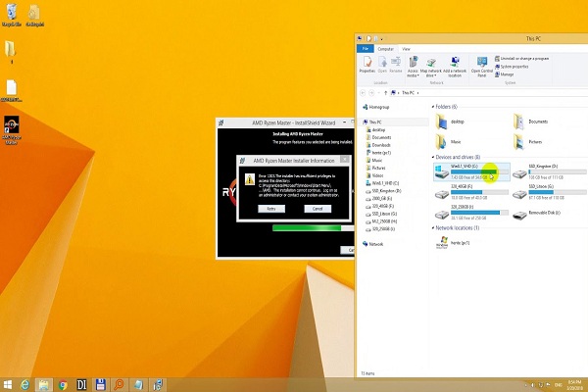Click the floppy disk taskbar icon

coord(100,384)
